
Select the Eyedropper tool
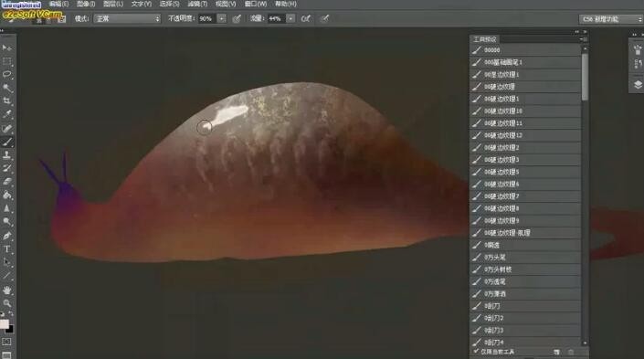[7, 114]
